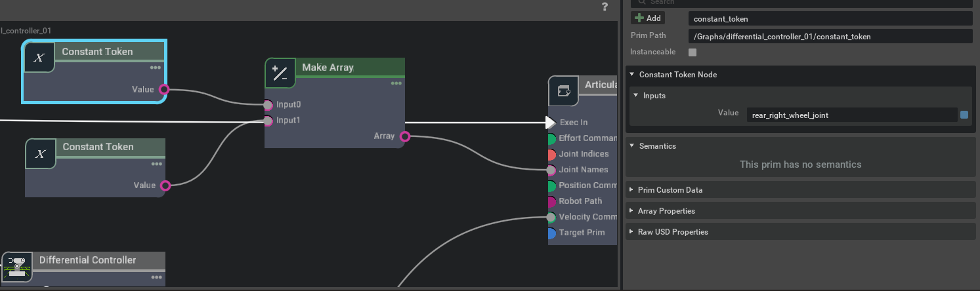Click the Array output port on Make Array
Screen dimensions: 980x291
tap(404, 136)
